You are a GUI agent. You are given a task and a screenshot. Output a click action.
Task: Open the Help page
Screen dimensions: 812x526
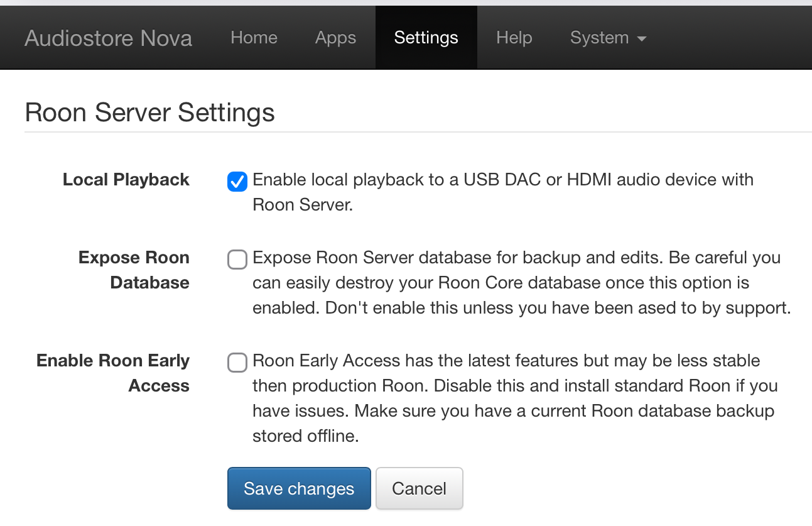[514, 38]
